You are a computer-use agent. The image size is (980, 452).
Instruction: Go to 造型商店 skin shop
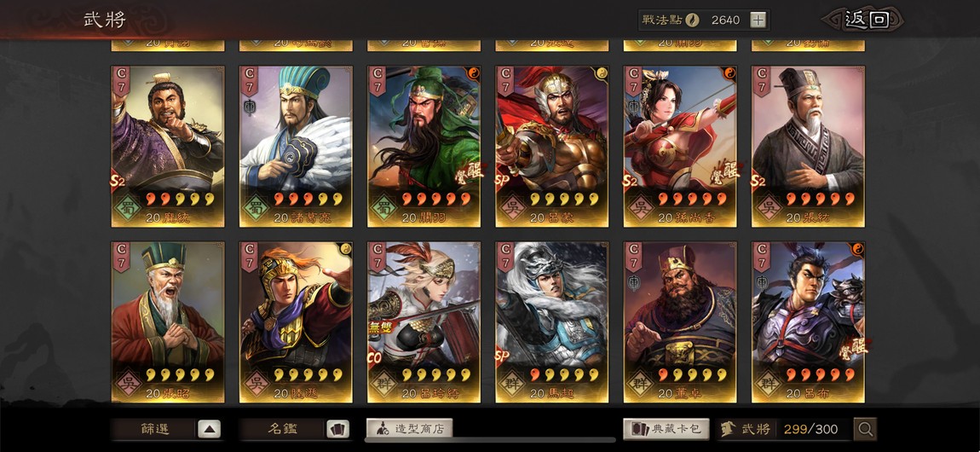(x=409, y=429)
